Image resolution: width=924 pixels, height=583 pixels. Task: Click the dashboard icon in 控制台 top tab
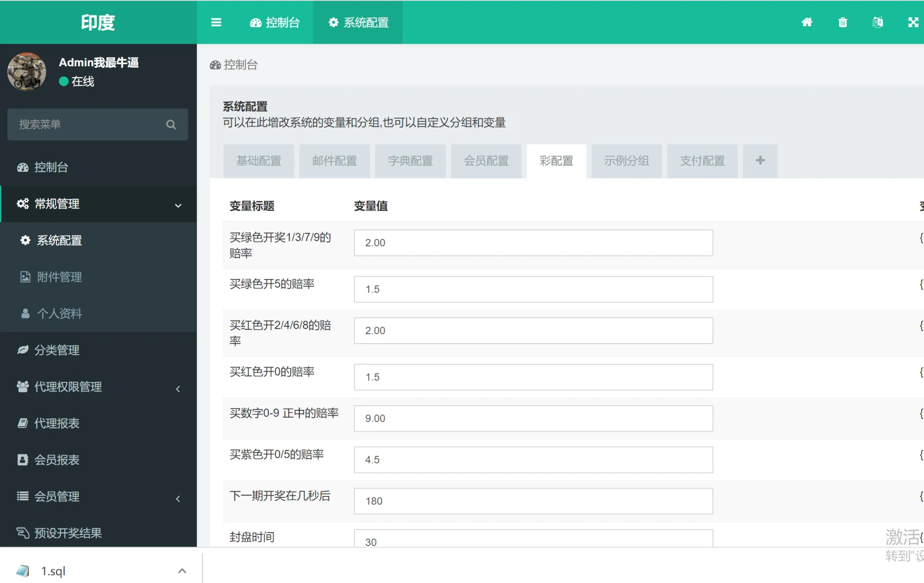pos(255,23)
